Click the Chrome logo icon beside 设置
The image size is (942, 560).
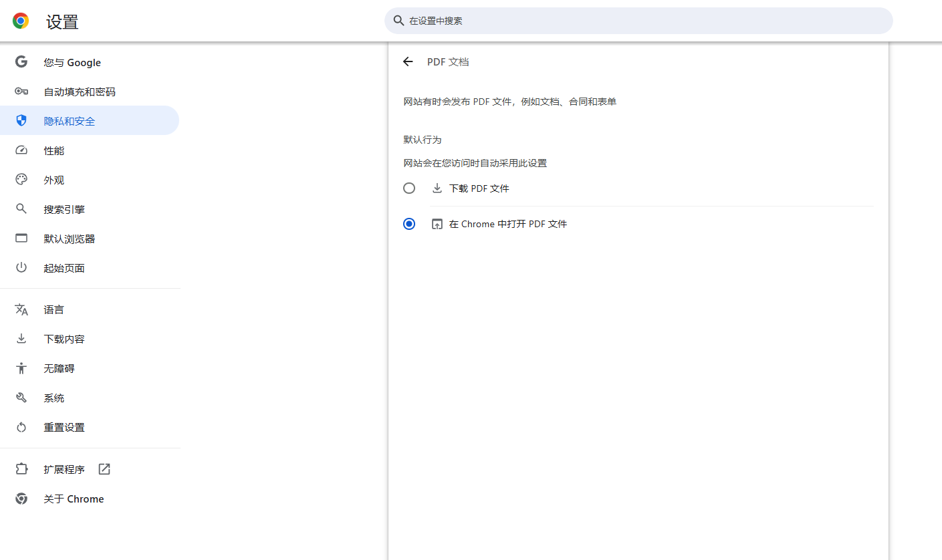(21, 21)
